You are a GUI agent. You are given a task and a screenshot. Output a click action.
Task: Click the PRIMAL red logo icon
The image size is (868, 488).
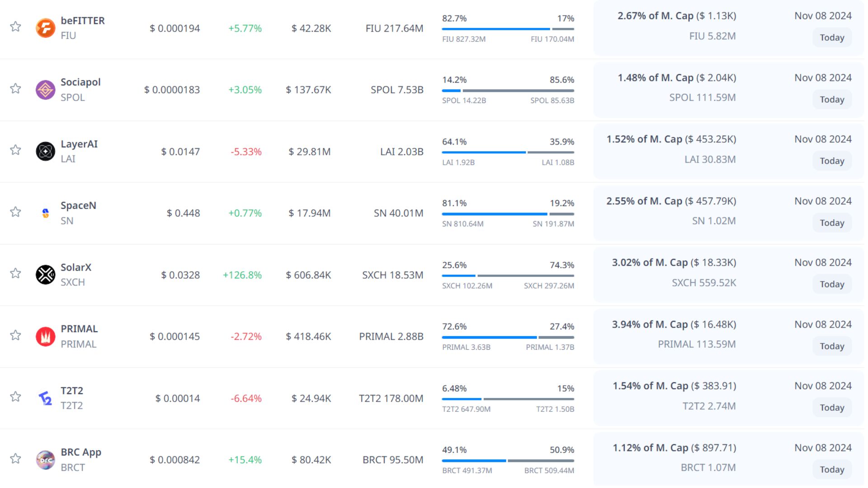pos(45,337)
